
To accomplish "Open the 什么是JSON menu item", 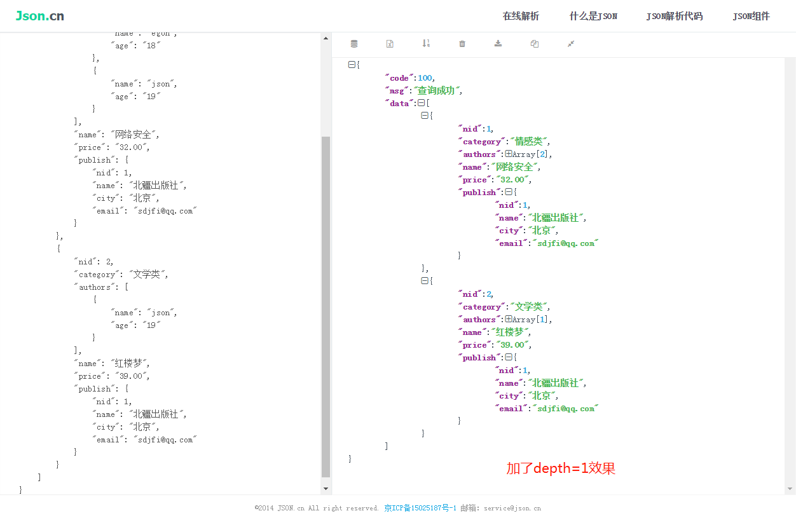I will [x=593, y=17].
